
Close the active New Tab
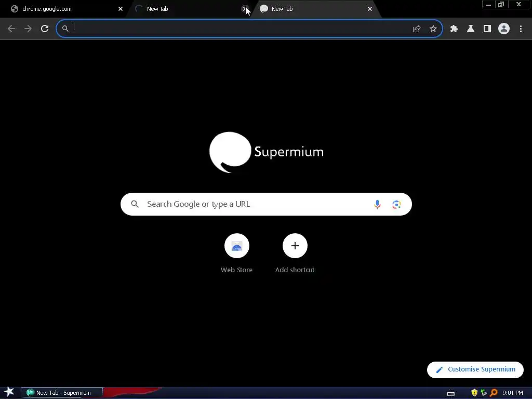click(x=370, y=9)
